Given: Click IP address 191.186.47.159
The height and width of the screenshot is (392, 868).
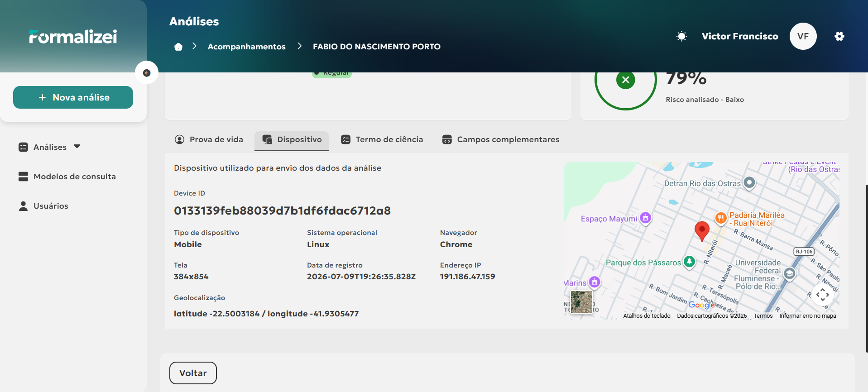Looking at the screenshot, I should [467, 277].
